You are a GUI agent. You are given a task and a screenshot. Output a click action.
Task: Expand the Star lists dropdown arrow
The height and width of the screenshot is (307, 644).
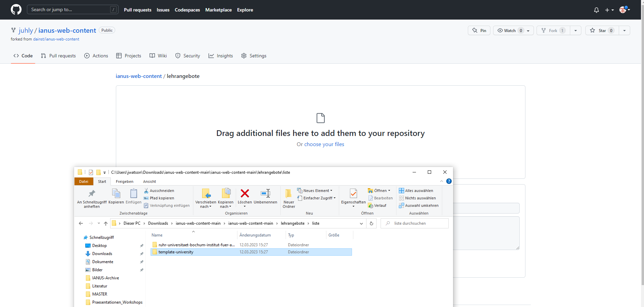tap(624, 30)
